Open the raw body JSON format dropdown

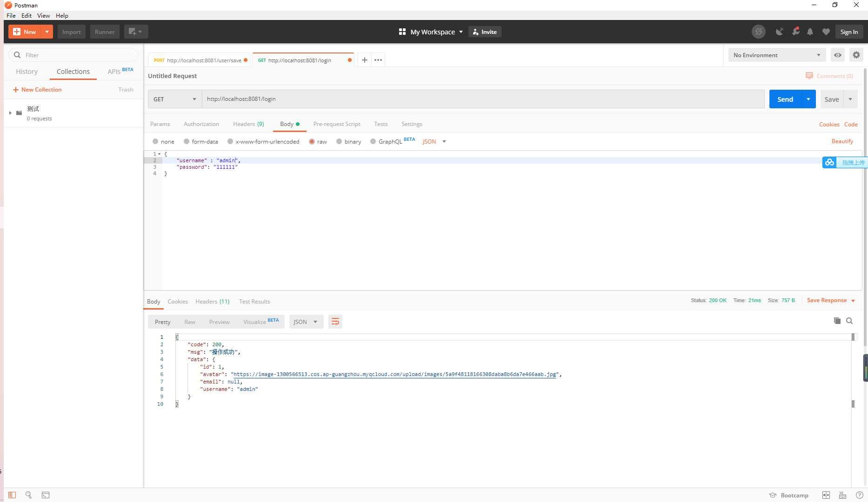click(434, 141)
